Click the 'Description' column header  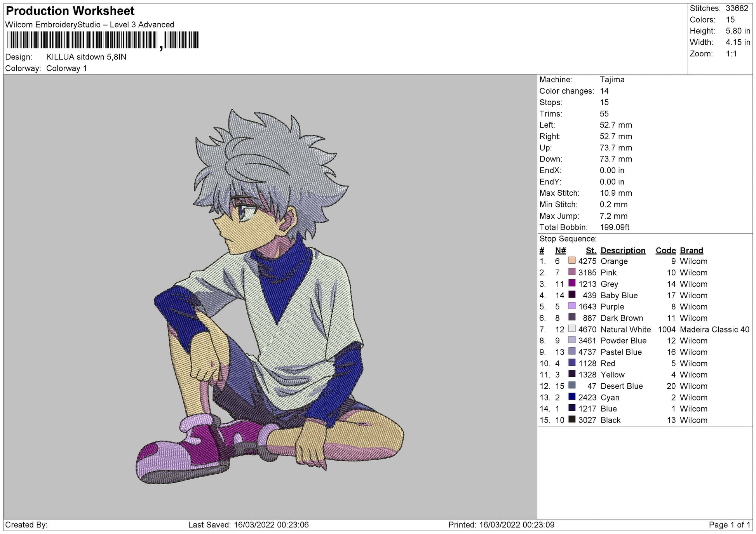click(623, 250)
